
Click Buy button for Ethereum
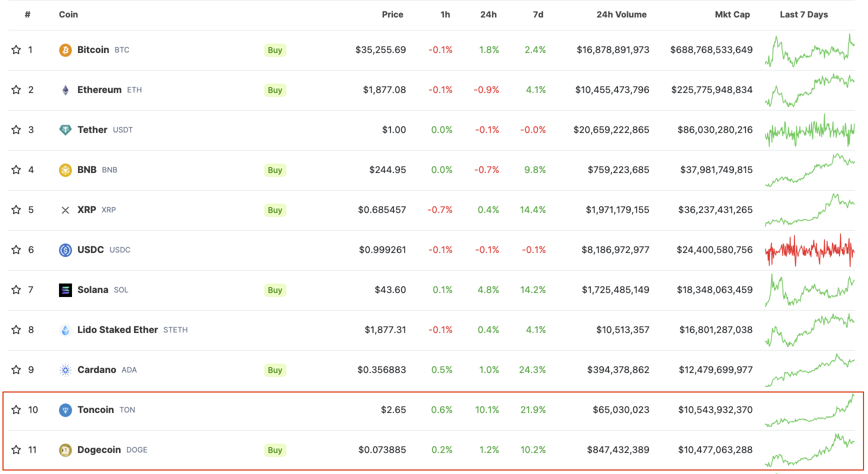pyautogui.click(x=275, y=90)
